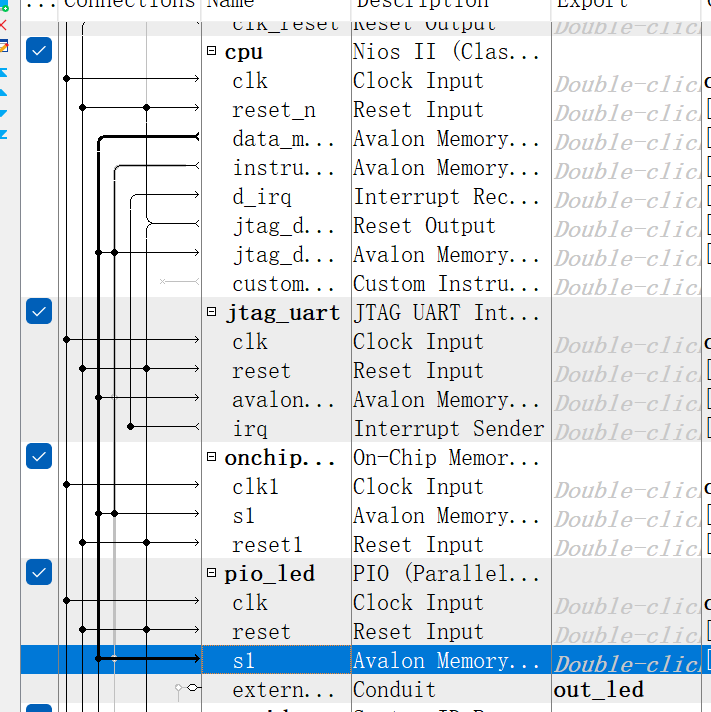Click export cell for cpu clk row
The width and height of the screenshot is (711, 712).
(x=627, y=84)
